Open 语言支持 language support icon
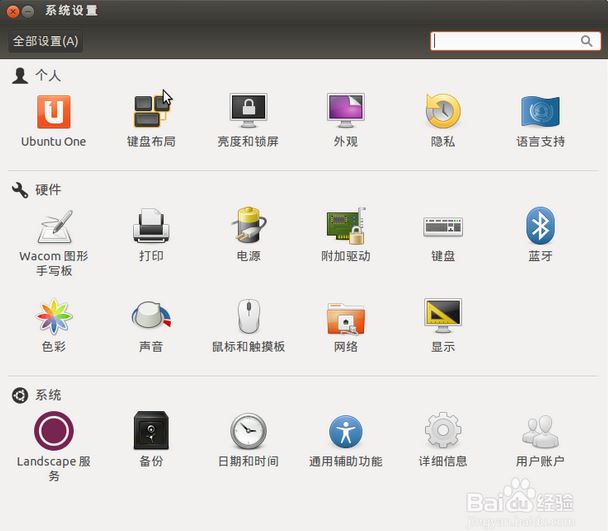 click(x=540, y=111)
